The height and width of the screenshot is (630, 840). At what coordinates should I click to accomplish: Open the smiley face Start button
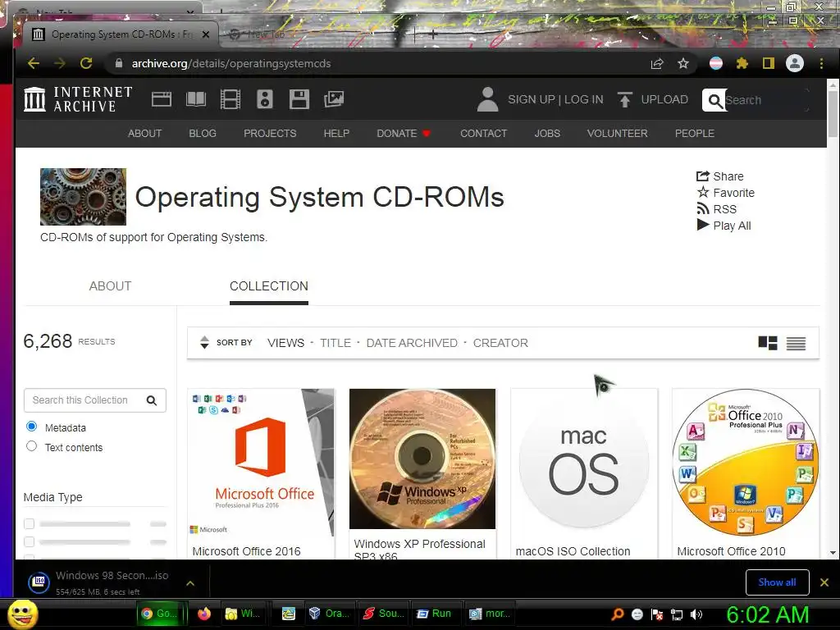pyautogui.click(x=22, y=614)
